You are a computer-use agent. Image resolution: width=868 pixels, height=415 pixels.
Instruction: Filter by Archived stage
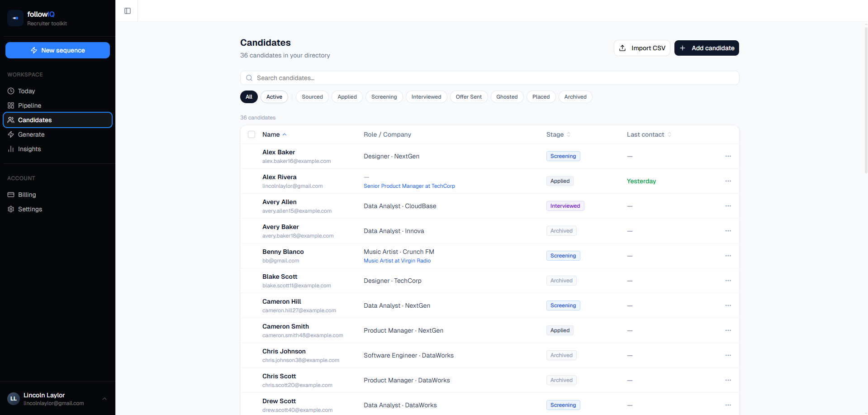(575, 97)
